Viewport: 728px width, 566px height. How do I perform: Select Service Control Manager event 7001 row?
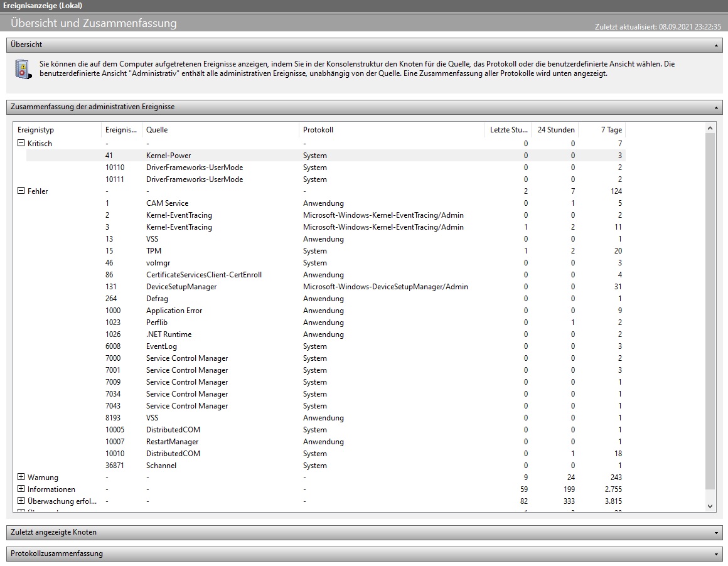tap(326, 370)
